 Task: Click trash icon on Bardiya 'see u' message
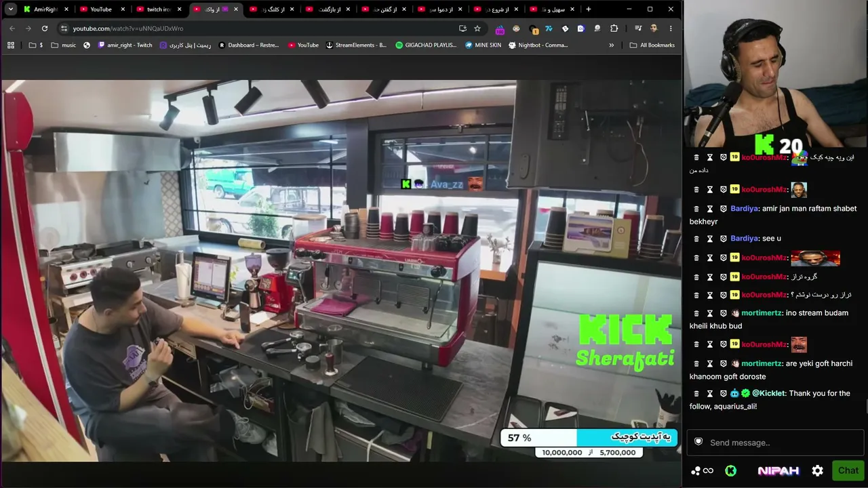coord(696,239)
